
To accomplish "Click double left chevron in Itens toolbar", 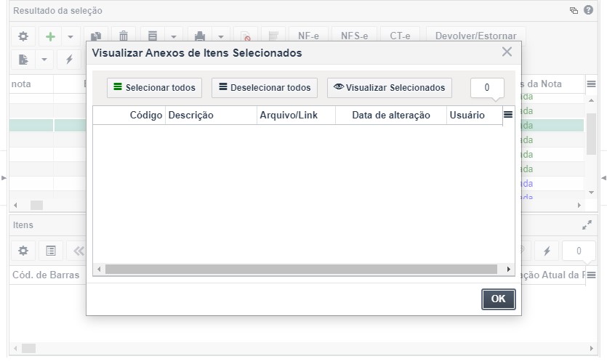I will point(78,251).
